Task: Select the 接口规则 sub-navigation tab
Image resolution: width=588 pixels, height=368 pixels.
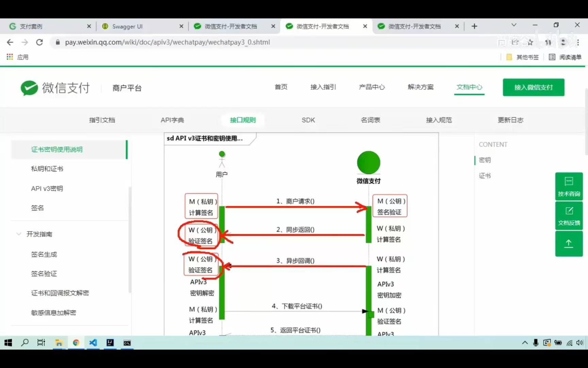Action: [x=243, y=120]
